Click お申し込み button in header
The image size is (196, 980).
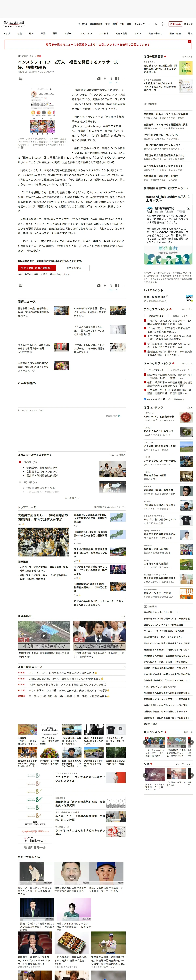tap(175, 24)
